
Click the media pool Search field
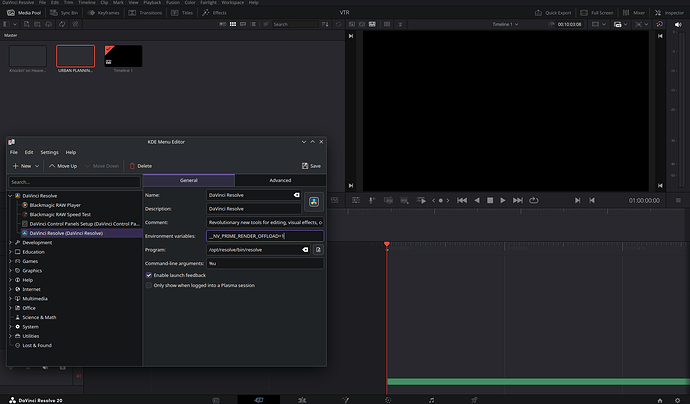coord(295,24)
